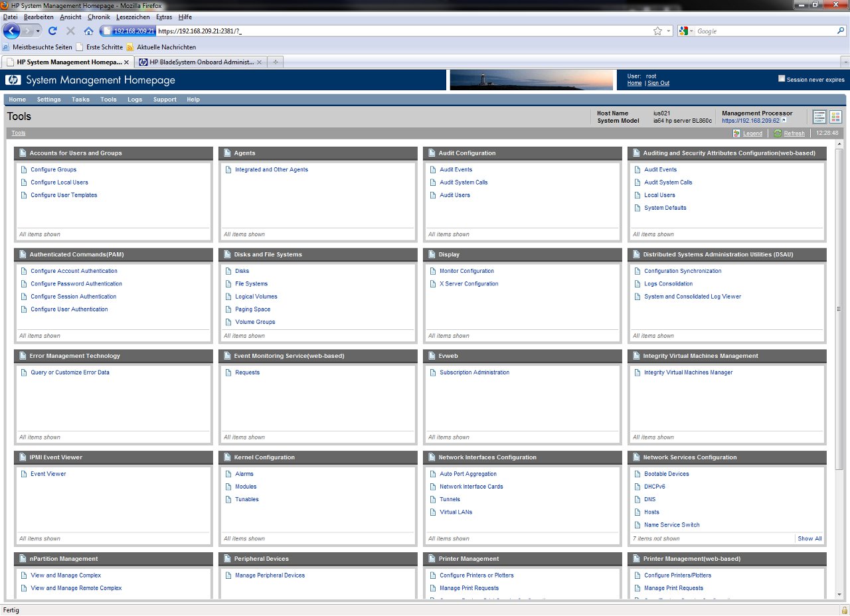The image size is (850, 616).
Task: Click Show All in Network Services Configuration
Action: point(809,538)
